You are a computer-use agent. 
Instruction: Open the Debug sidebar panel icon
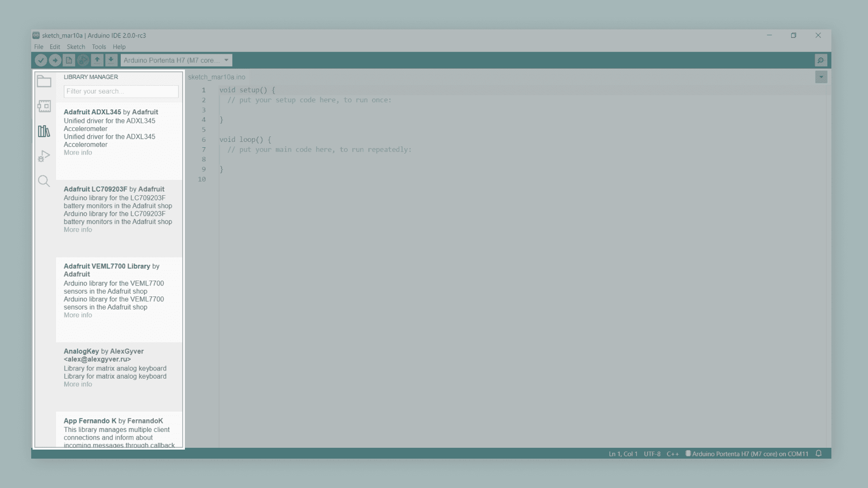coord(44,156)
